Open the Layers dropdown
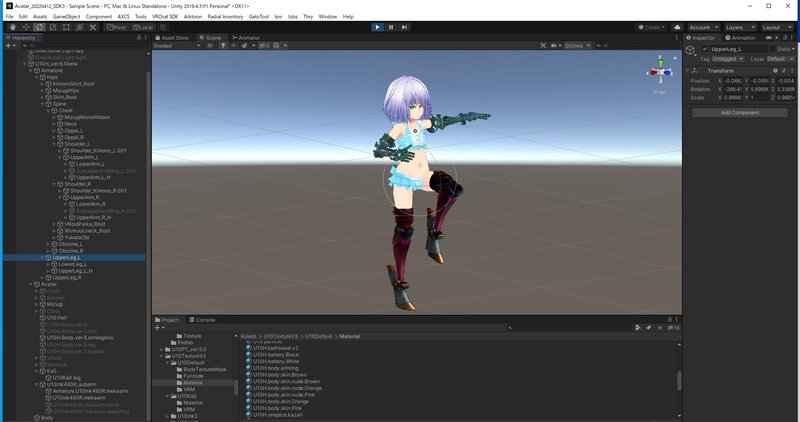The width and height of the screenshot is (800, 422). 739,27
